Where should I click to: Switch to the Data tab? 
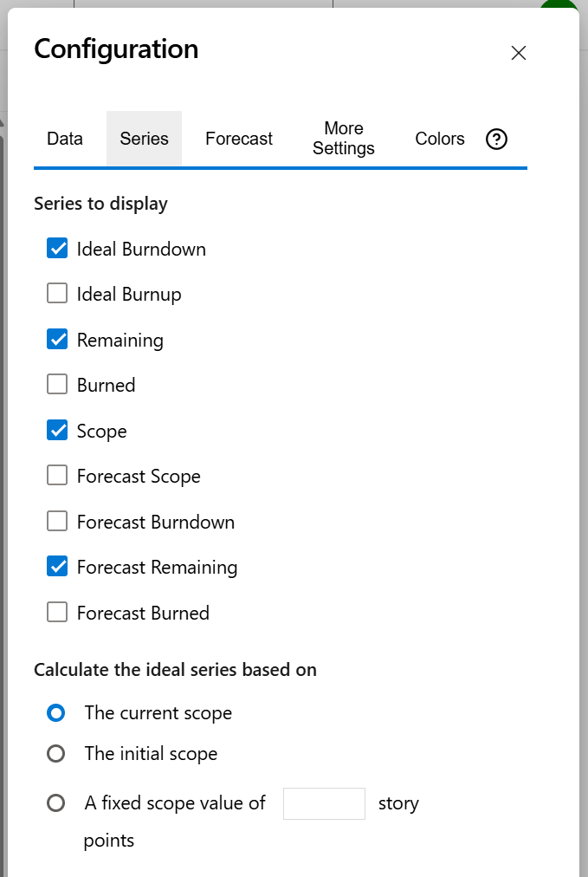pyautogui.click(x=64, y=139)
